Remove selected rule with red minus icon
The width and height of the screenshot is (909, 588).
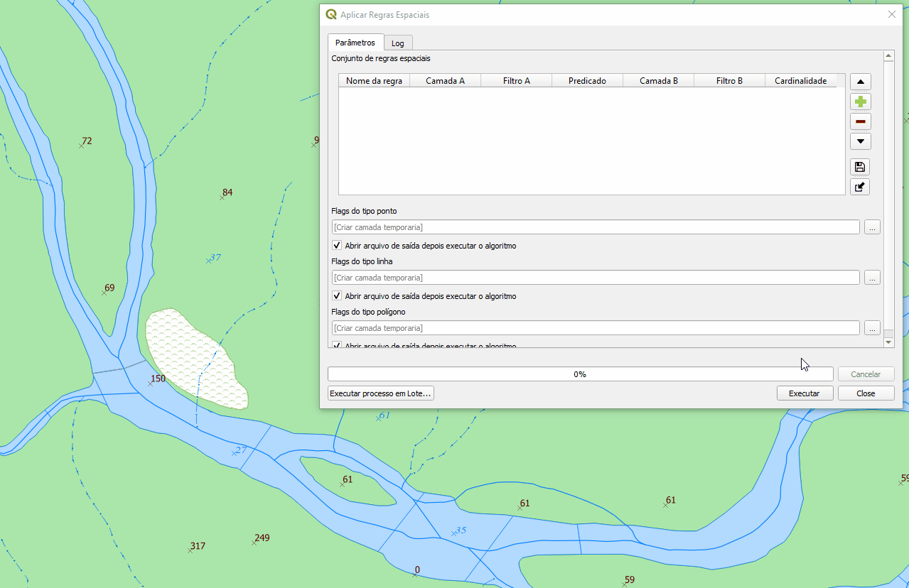coord(861,121)
